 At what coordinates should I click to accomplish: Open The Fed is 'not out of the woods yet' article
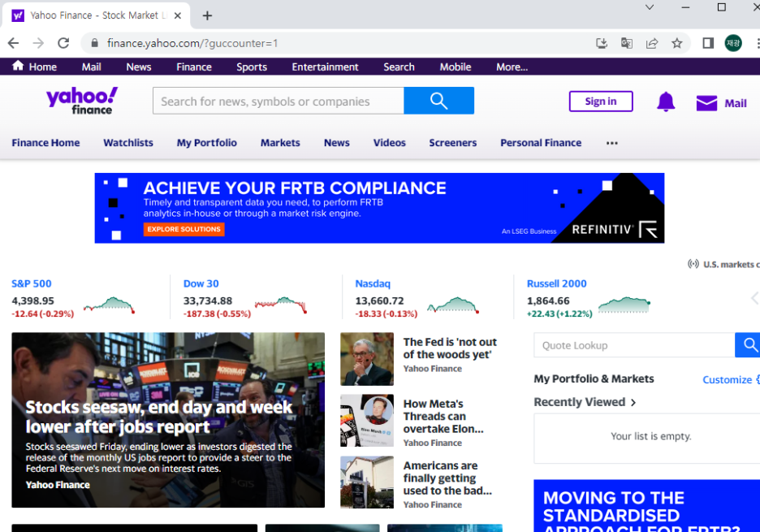pyautogui.click(x=450, y=348)
